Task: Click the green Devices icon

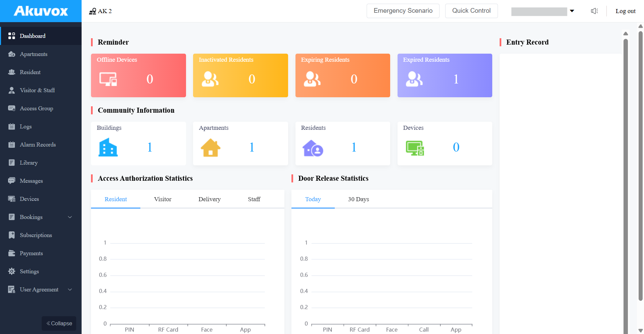Action: 415,148
